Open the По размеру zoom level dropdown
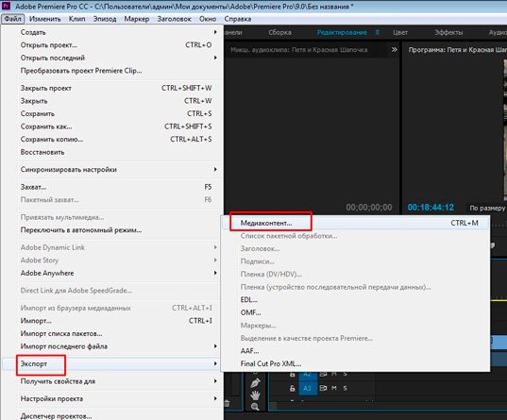Viewport: 507px width, 420px height. coord(487,208)
